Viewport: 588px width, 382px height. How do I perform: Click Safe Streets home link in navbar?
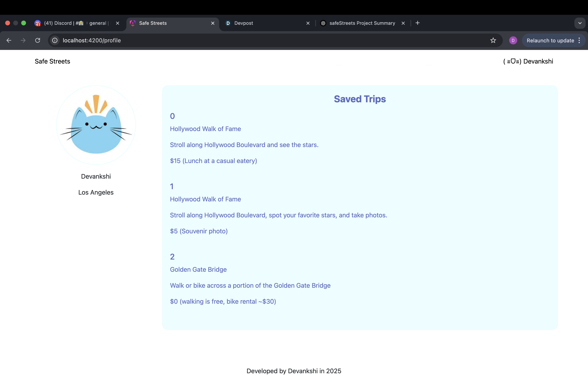coord(52,61)
